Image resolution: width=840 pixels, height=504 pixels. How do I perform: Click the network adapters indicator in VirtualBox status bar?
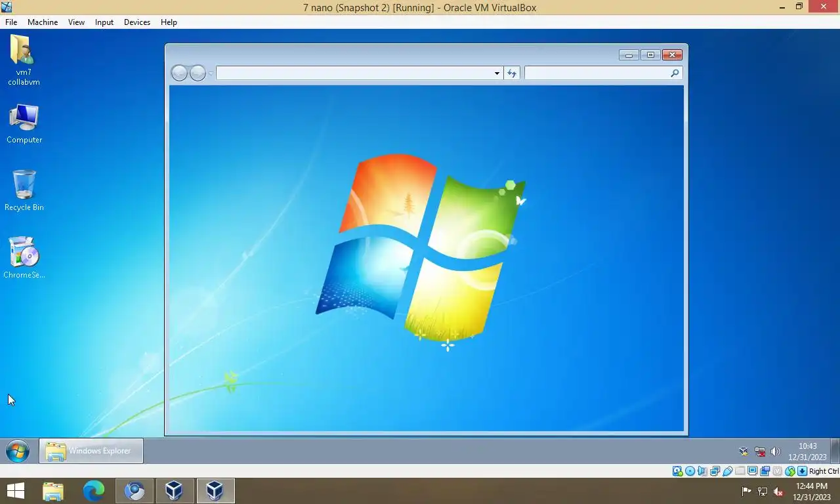[715, 471]
